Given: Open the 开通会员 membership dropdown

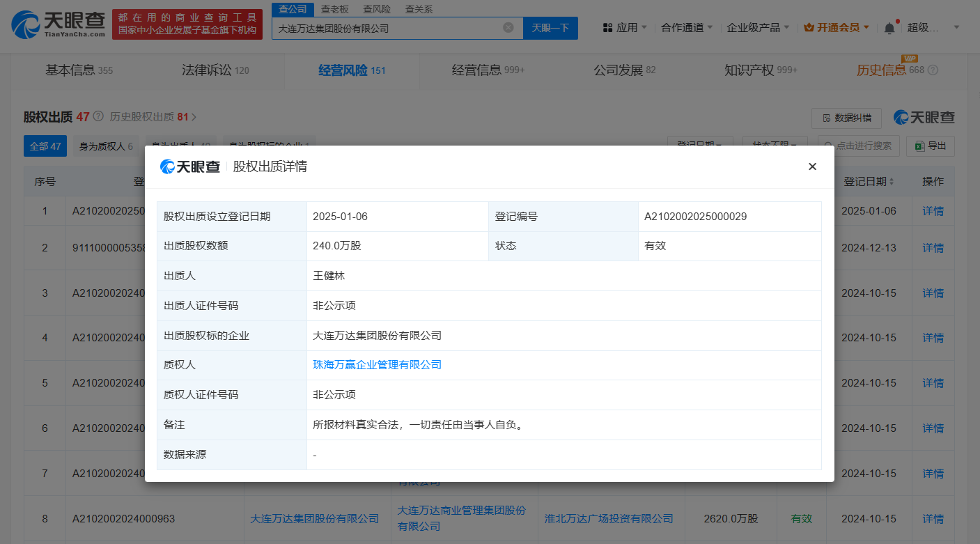Looking at the screenshot, I should tap(837, 28).
